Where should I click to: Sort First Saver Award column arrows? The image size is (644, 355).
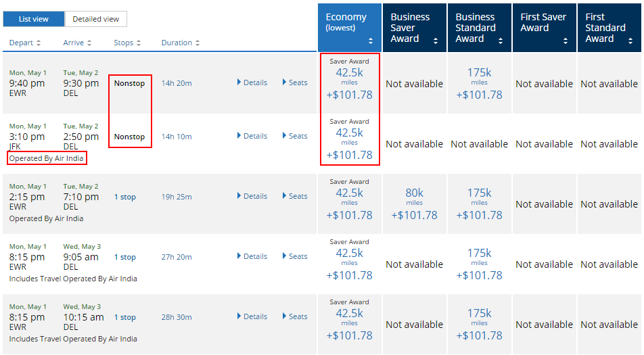tap(565, 41)
